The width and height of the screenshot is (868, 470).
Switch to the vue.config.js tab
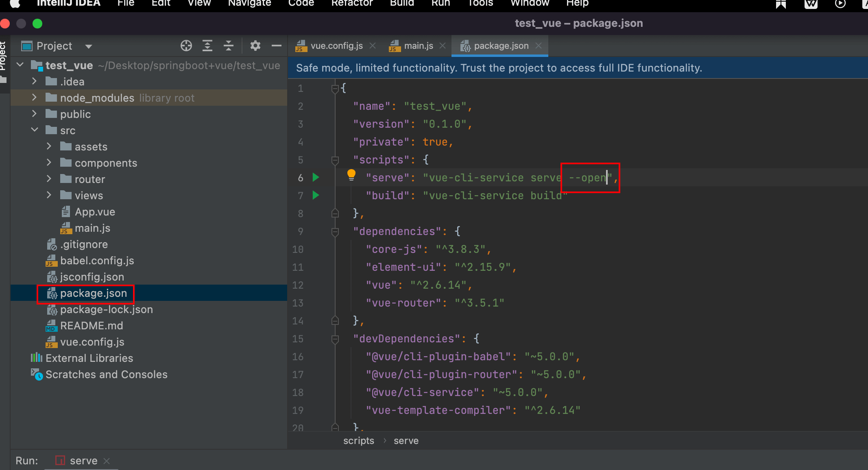(336, 46)
